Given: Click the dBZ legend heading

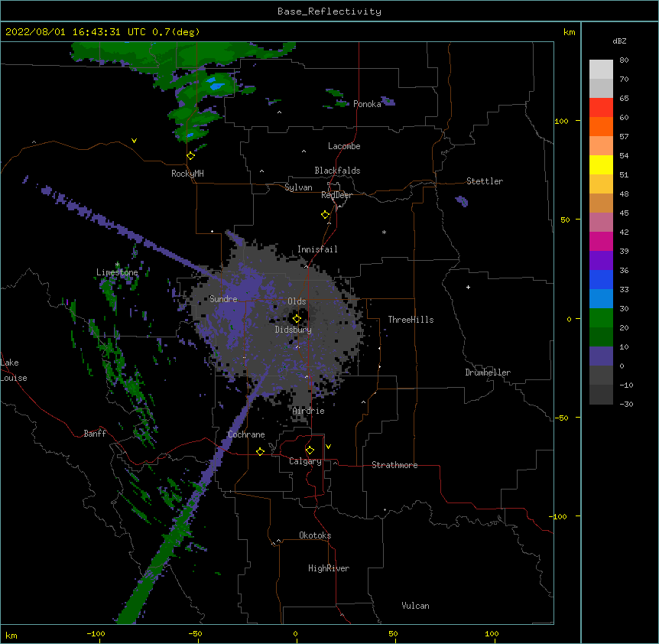Looking at the screenshot, I should click(x=619, y=41).
